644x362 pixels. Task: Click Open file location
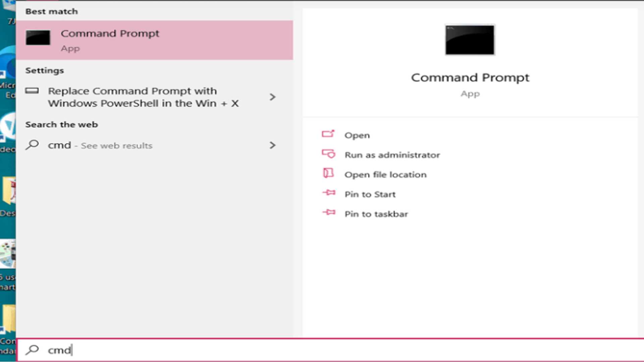point(386,174)
